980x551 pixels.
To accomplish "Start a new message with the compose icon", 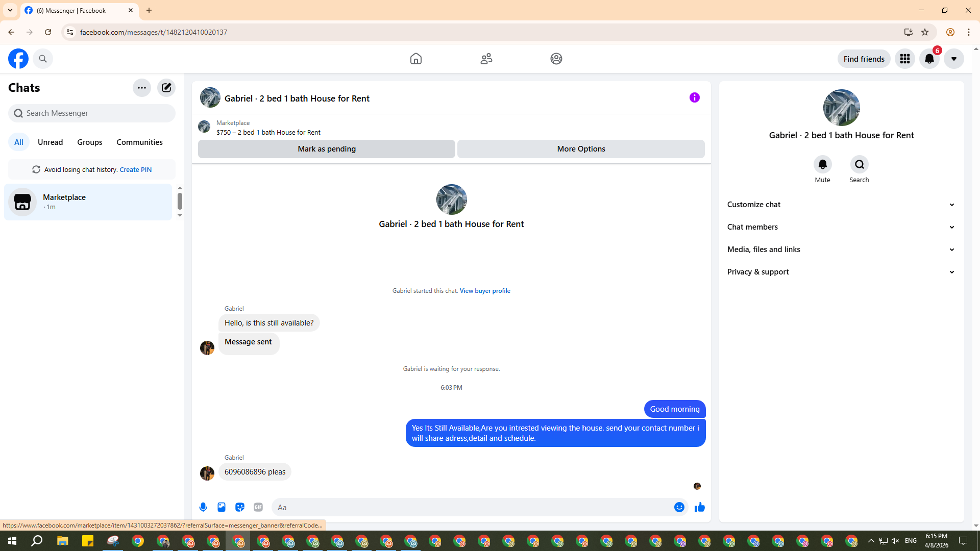I will click(x=166, y=88).
